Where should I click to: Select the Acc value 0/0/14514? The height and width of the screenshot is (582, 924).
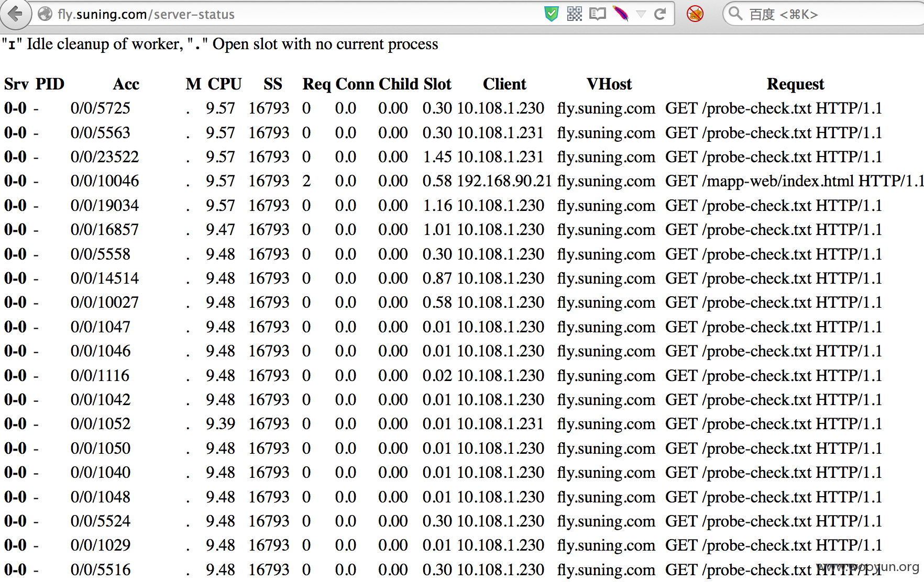pyautogui.click(x=105, y=278)
